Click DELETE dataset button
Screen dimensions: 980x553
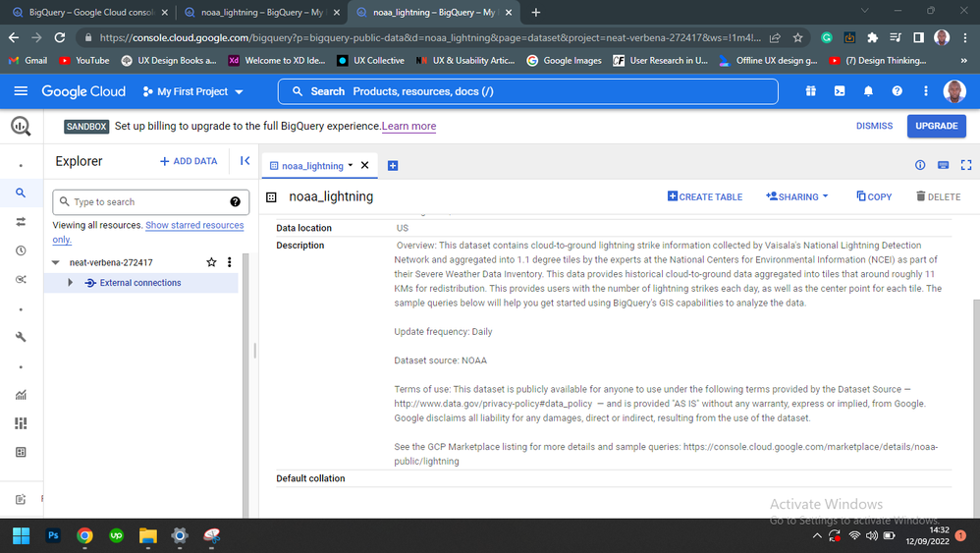coord(938,196)
